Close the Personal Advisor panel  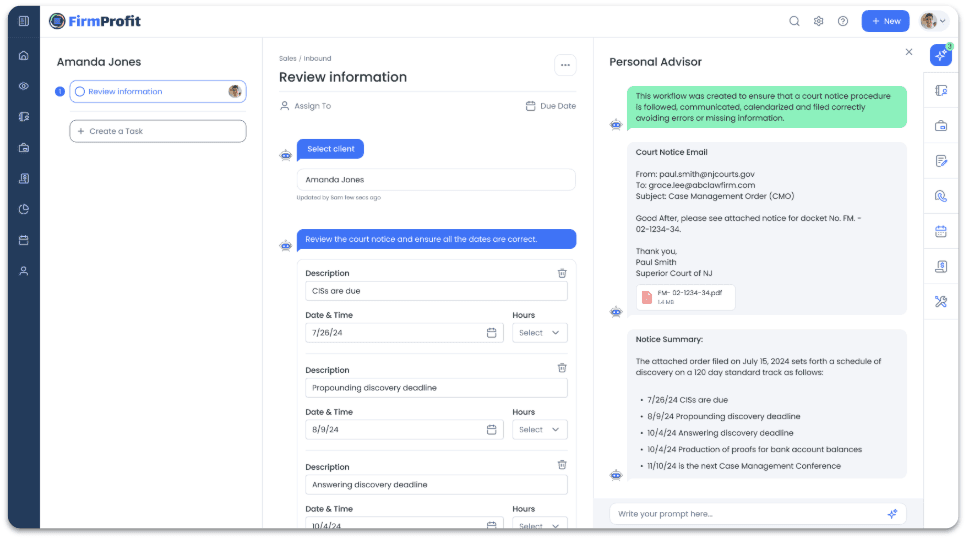[x=908, y=52]
